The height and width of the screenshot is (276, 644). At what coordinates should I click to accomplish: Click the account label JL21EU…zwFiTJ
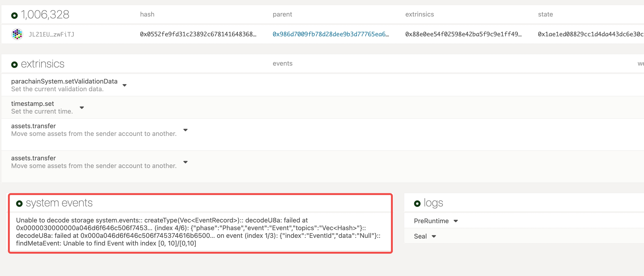click(x=51, y=34)
